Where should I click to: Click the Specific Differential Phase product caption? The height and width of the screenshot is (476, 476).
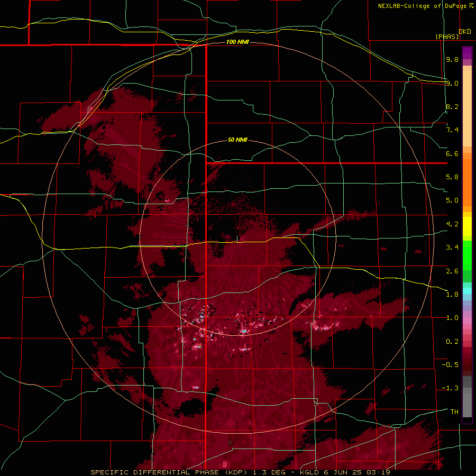click(x=240, y=472)
